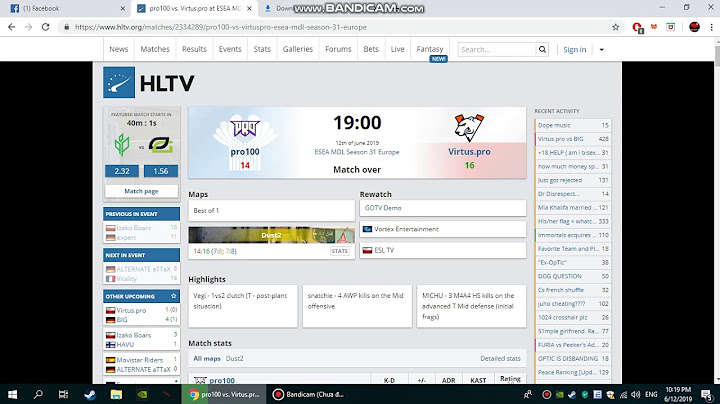Viewport: 720px width, 404px height.
Task: Click the search magnifier icon
Action: 542,49
